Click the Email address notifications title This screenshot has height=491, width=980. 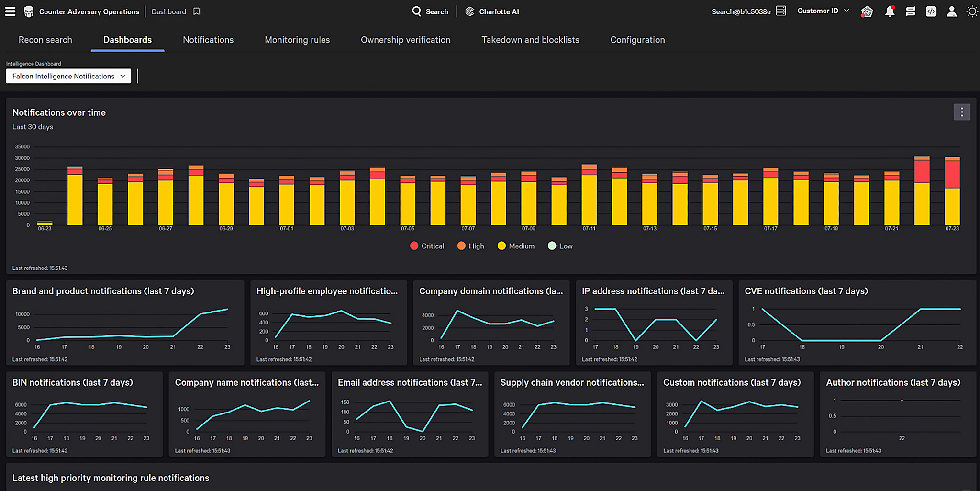(410, 382)
